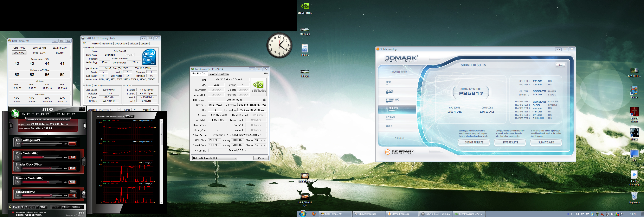644x217 pixels.
Task: Click the Futuremark Corporation logo
Action: coord(399,152)
